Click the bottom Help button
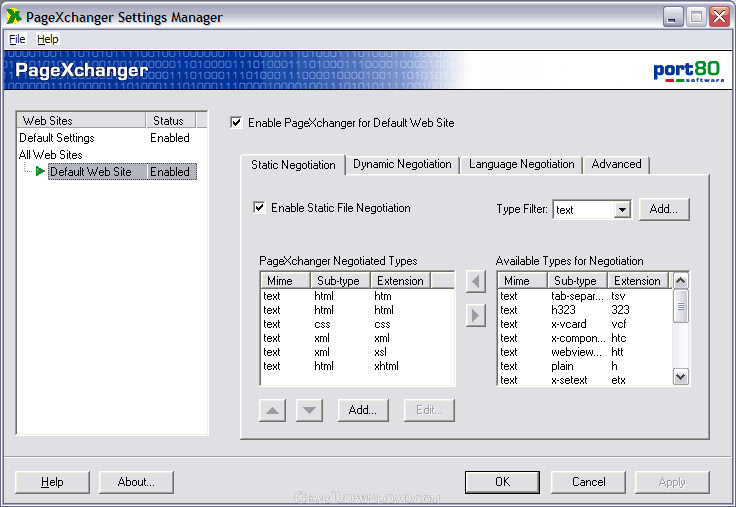Image resolution: width=736 pixels, height=507 pixels. pos(52,482)
